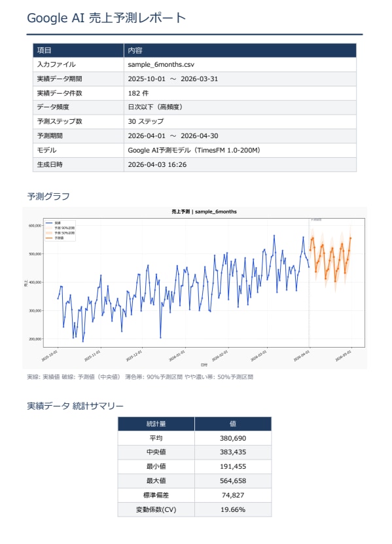Select the '383,435' value
This screenshot has width=392, height=544.
point(233,452)
